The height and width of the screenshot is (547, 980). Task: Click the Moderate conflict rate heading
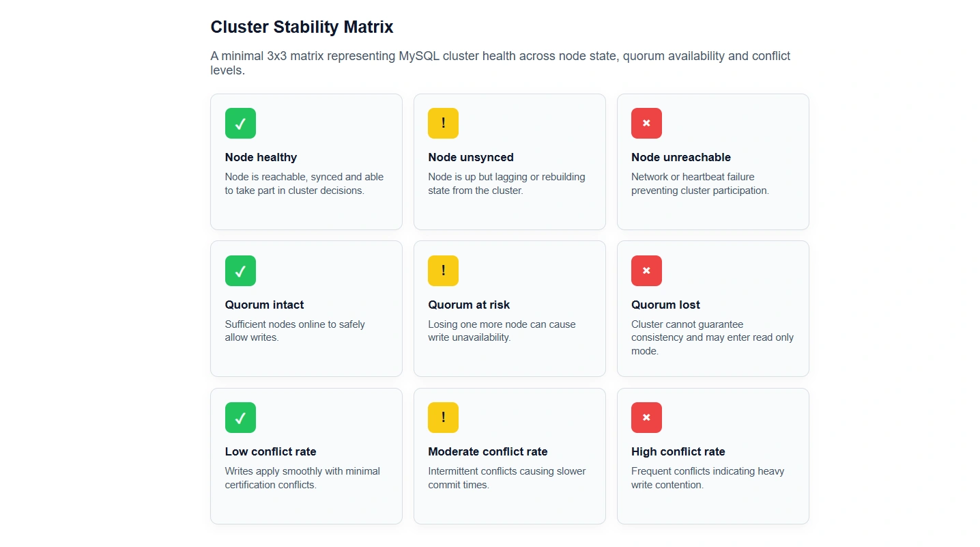pyautogui.click(x=487, y=451)
